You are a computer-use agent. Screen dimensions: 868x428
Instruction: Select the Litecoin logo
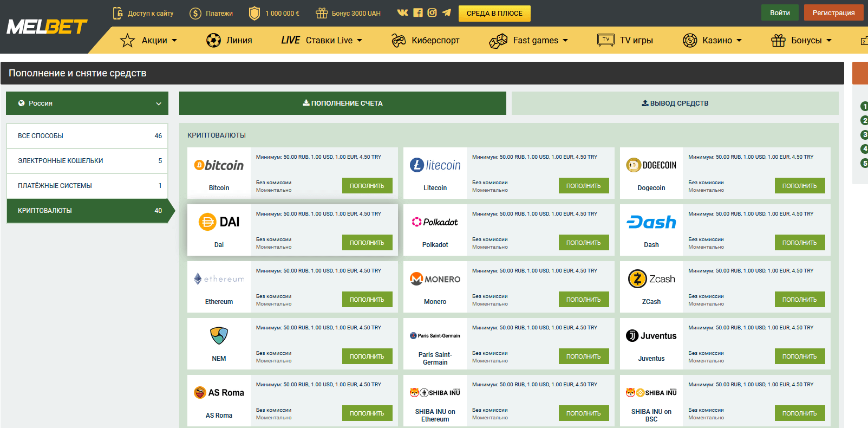[435, 165]
